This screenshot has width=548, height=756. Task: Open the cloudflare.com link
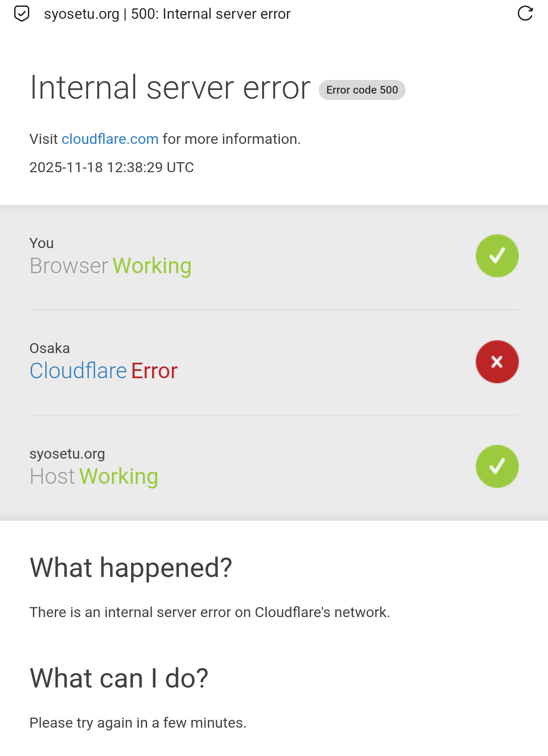click(x=110, y=139)
